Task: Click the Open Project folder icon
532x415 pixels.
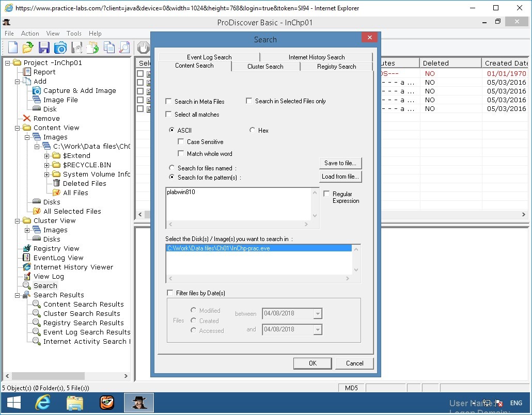Action: point(28,47)
